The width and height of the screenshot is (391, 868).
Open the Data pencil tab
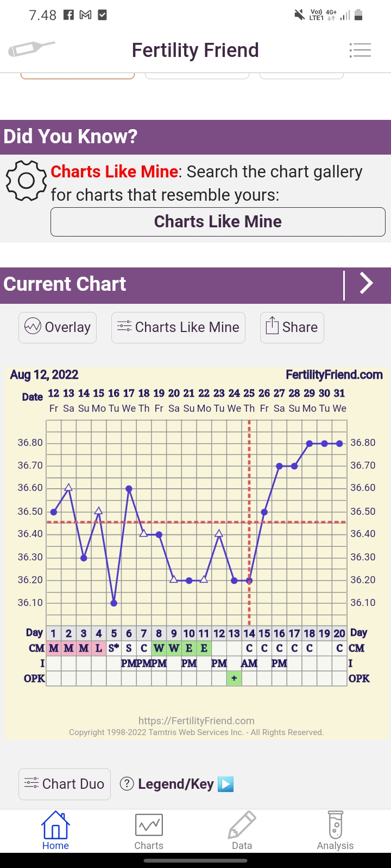point(242,831)
